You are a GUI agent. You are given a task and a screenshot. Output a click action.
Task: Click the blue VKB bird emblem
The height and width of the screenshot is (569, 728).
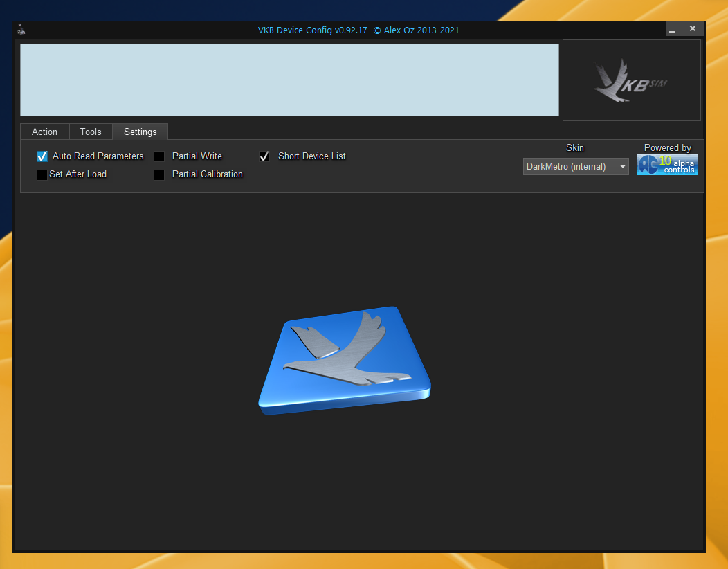tap(345, 360)
